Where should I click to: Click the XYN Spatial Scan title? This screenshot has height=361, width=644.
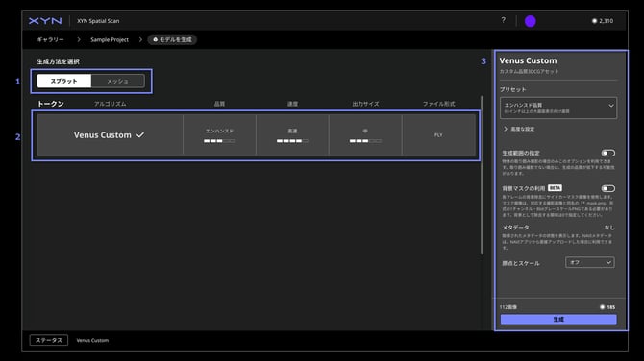tap(98, 21)
